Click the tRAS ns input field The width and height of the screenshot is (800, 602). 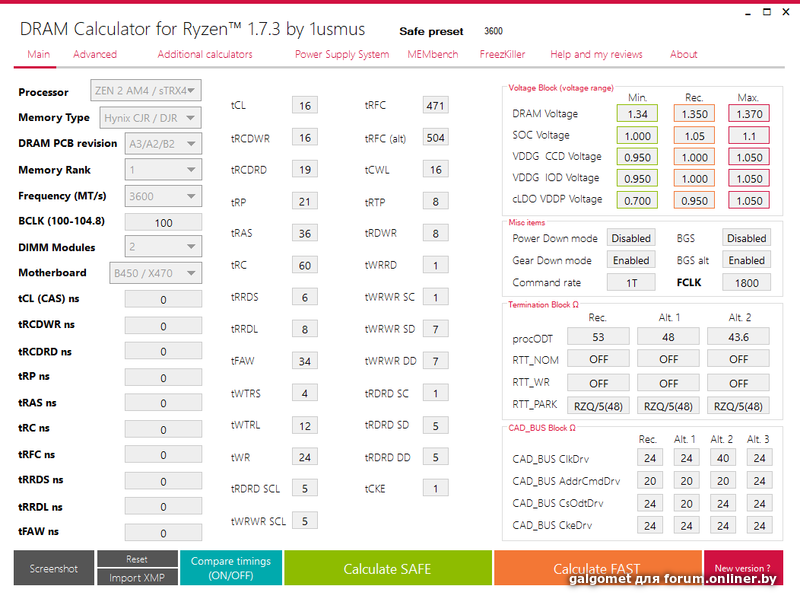coord(163,403)
